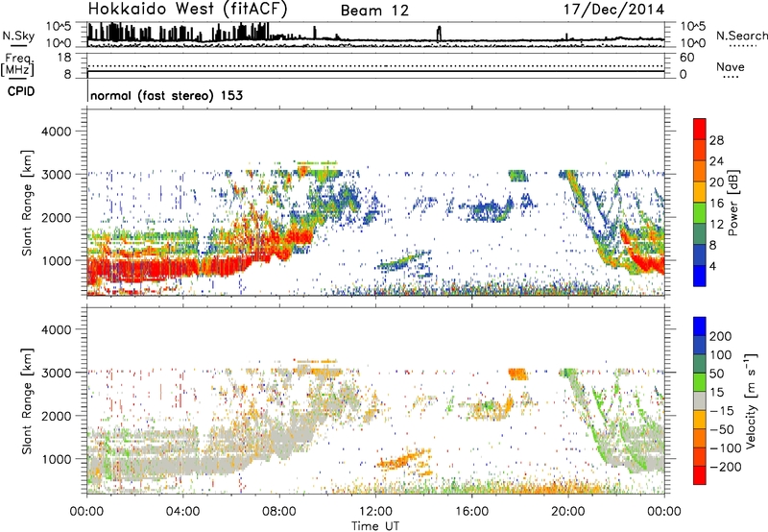Click the '200' value on Velocity colorbar

pyautogui.click(x=721, y=336)
